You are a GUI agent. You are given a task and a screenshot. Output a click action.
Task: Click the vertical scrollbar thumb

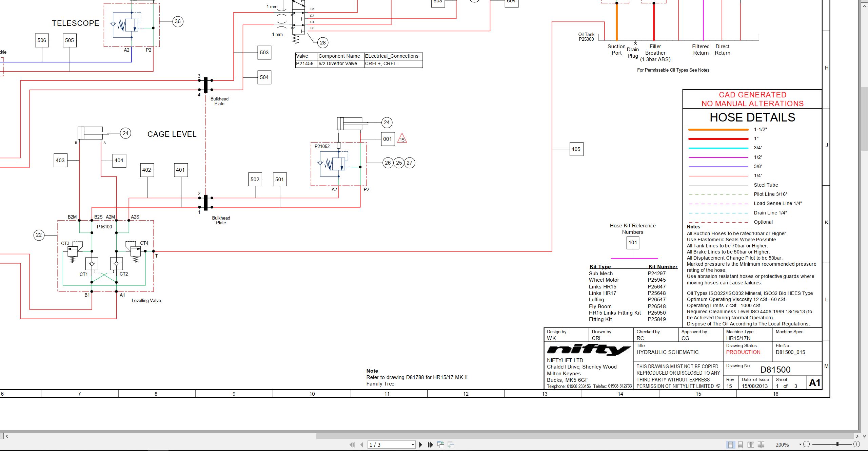(864, 119)
